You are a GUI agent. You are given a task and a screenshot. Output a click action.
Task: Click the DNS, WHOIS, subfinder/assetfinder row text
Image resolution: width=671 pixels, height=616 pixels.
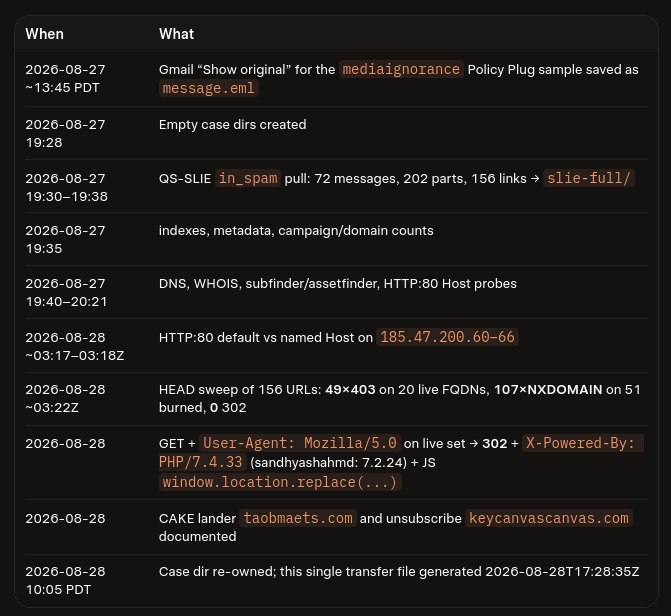(338, 284)
